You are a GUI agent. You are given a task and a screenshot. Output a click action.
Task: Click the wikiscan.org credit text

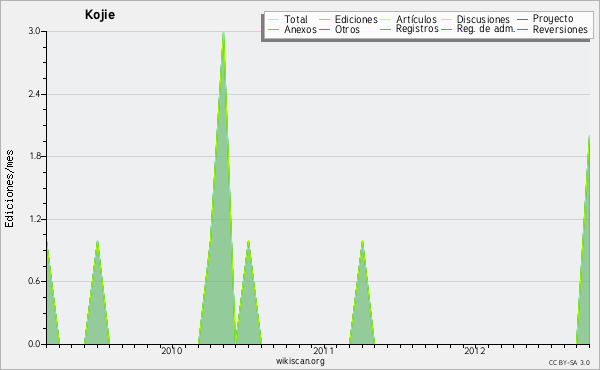(x=300, y=361)
